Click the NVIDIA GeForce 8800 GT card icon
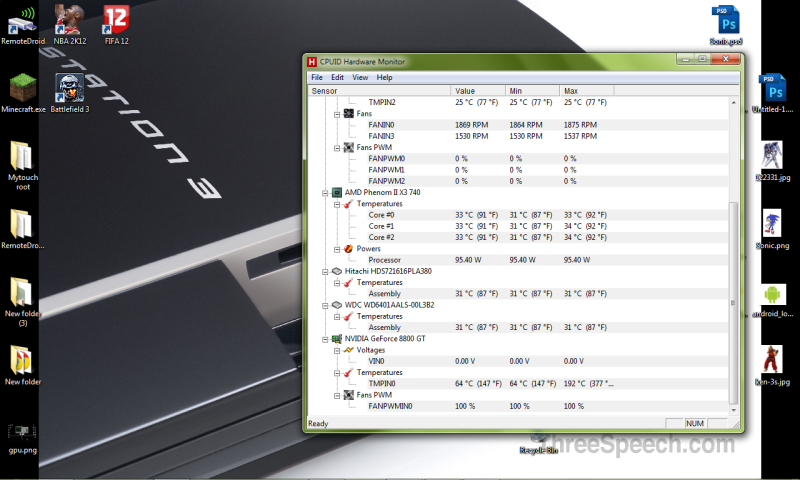 [337, 339]
